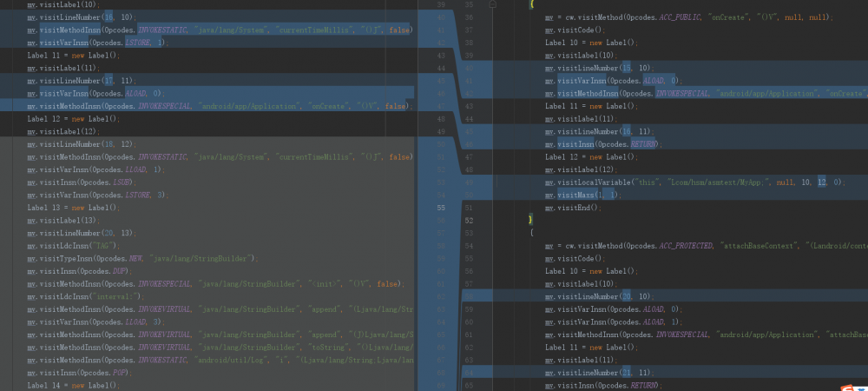Select the mv.visitInsn(Opcodes.LSUB) line
This screenshot has height=391, width=868.
tap(82, 182)
